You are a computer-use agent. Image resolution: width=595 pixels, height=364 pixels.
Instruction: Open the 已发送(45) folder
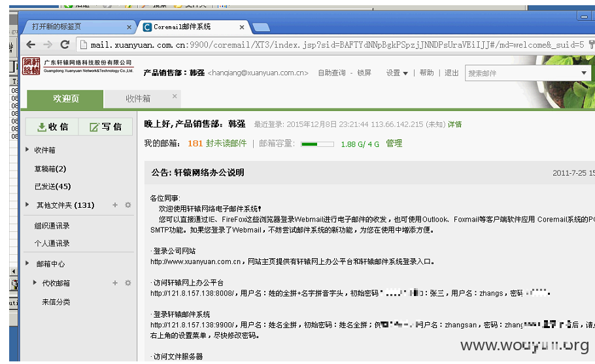point(52,186)
